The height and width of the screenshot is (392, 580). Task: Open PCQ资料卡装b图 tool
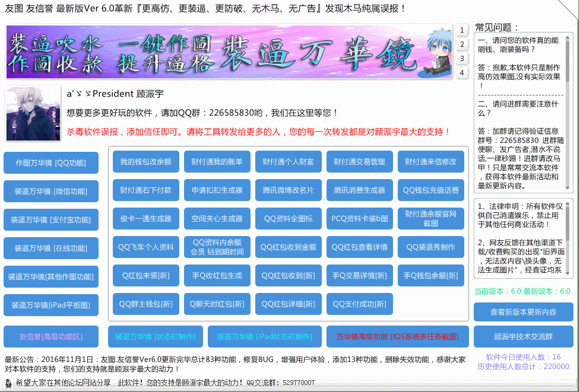[x=360, y=218]
